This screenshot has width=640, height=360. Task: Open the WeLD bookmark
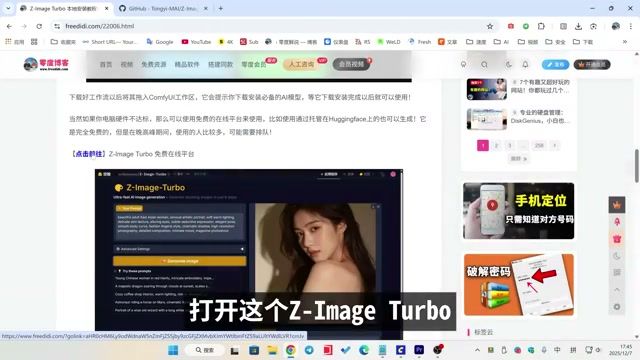(389, 42)
